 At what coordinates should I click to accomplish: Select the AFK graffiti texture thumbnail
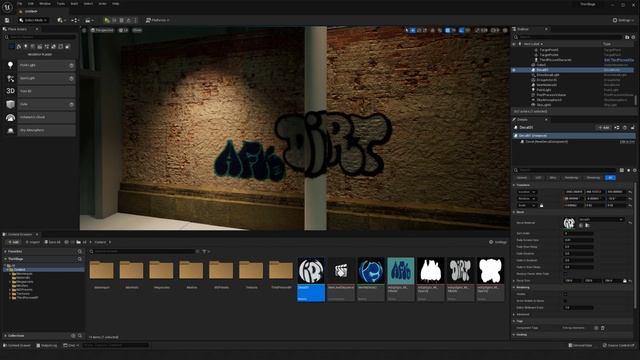400,270
